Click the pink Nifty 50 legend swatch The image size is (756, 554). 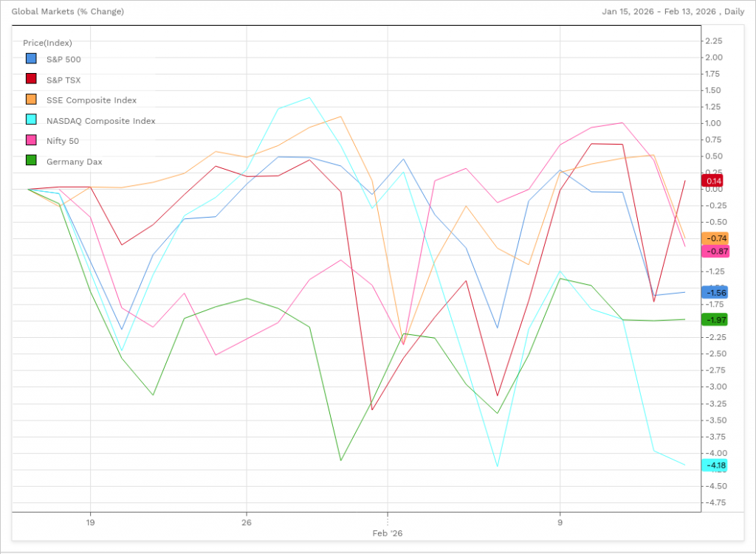coord(31,141)
